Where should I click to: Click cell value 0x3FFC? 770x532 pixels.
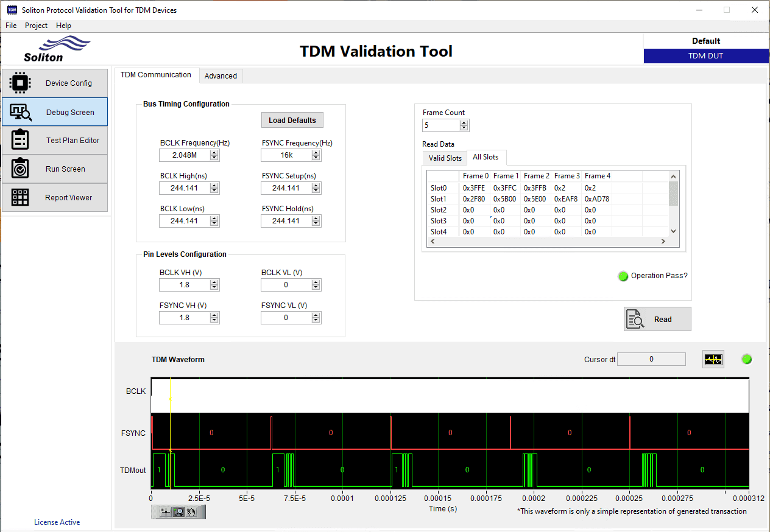[x=504, y=188]
